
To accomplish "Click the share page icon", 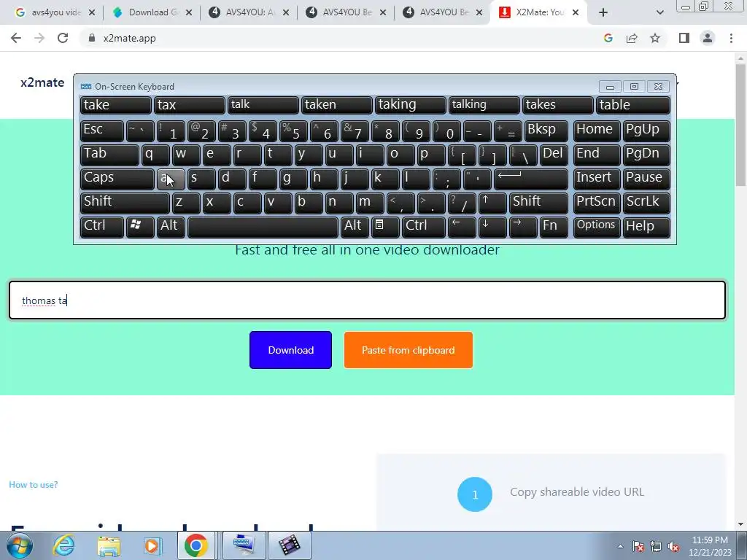I will click(632, 38).
